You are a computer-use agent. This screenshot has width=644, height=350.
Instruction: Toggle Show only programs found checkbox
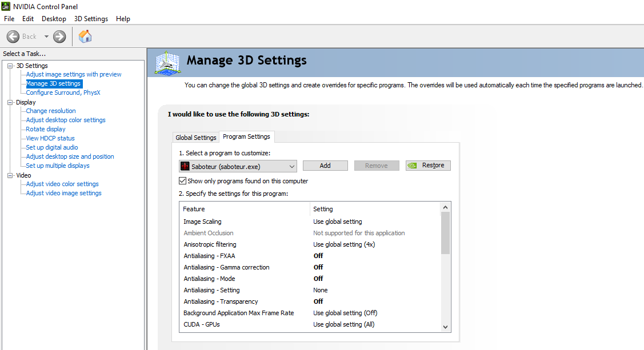click(183, 181)
